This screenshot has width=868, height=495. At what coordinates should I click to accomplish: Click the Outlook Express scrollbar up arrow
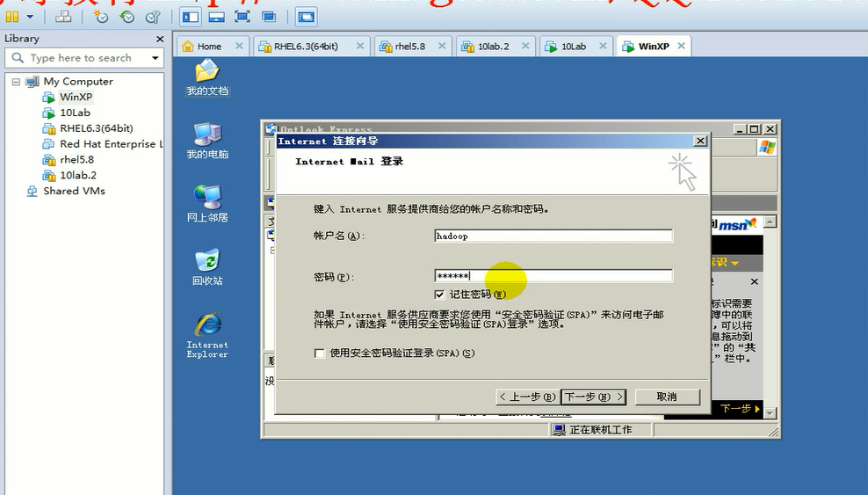(770, 222)
